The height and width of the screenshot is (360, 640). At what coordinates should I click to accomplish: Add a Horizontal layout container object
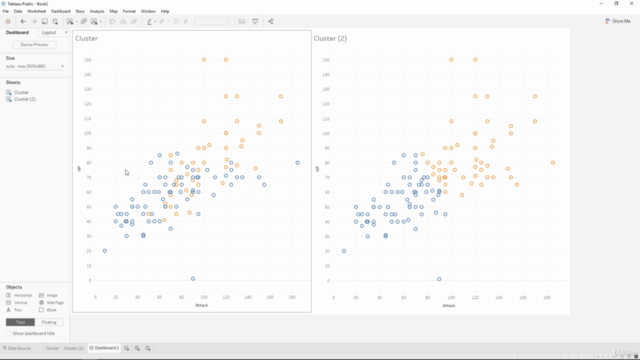19,295
